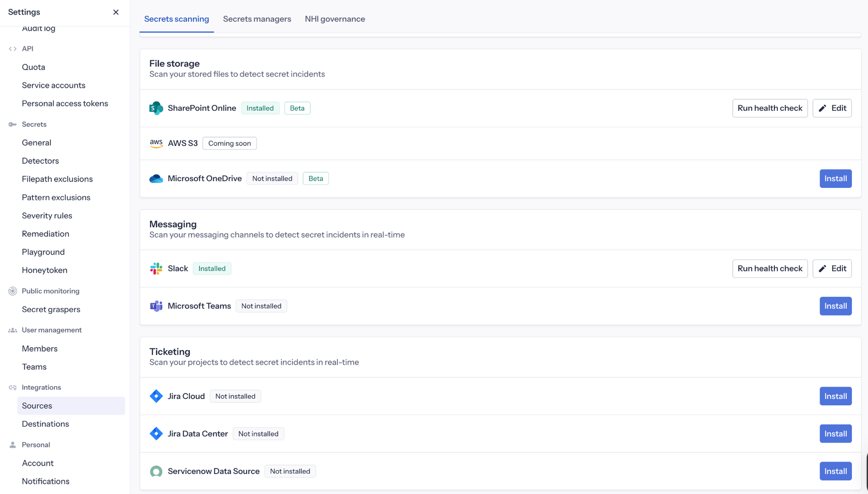
Task: Install Microsoft Teams integration
Action: pos(835,306)
